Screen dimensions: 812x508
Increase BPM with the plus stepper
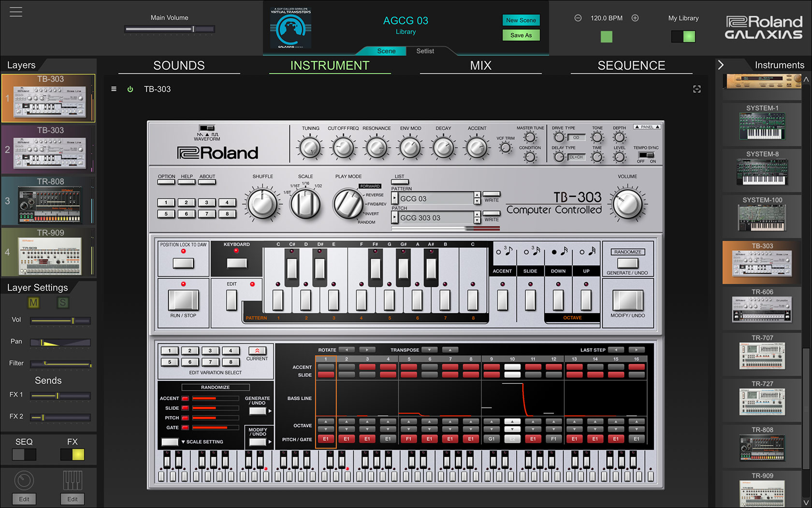[x=635, y=17]
